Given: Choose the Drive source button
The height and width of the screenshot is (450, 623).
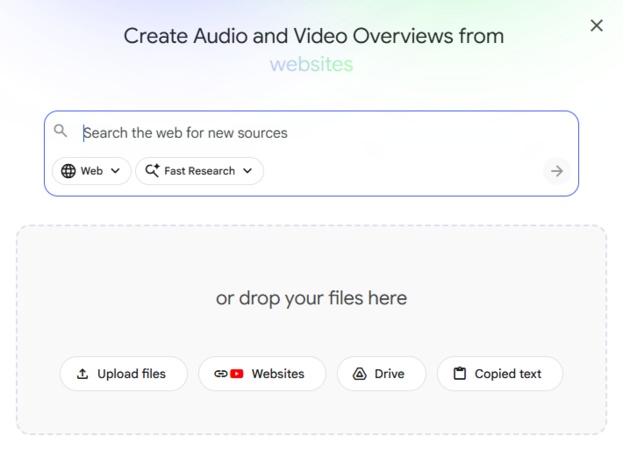Looking at the screenshot, I should tap(381, 374).
